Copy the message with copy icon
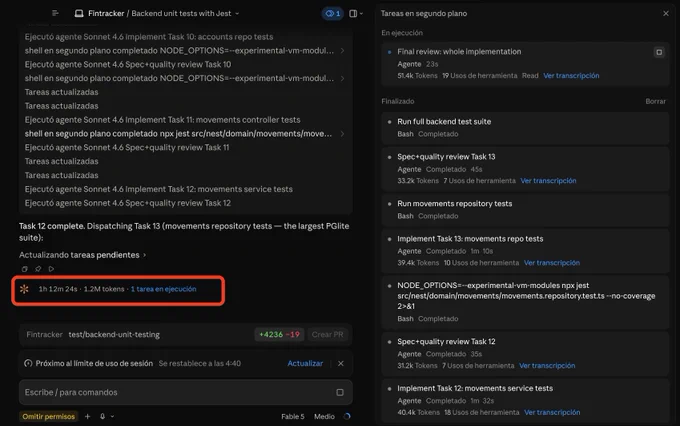 24,269
